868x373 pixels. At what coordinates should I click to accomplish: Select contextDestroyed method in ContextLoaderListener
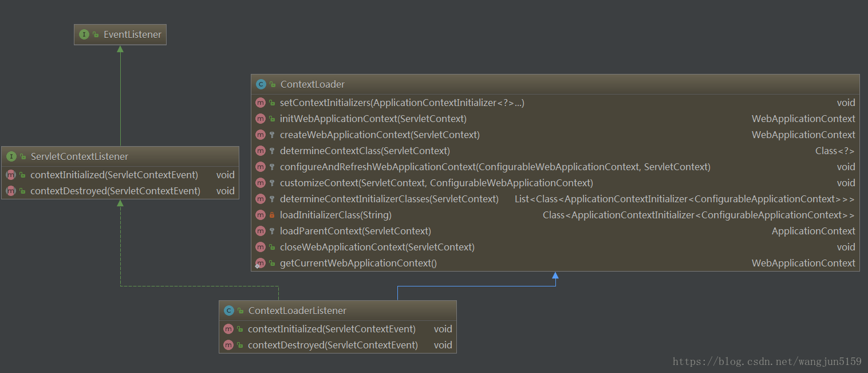338,345
